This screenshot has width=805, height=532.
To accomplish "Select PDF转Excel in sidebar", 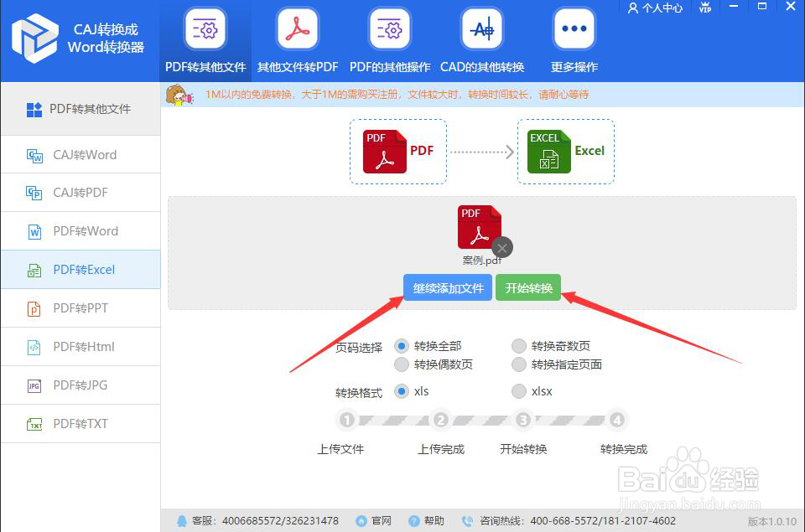I will click(80, 269).
